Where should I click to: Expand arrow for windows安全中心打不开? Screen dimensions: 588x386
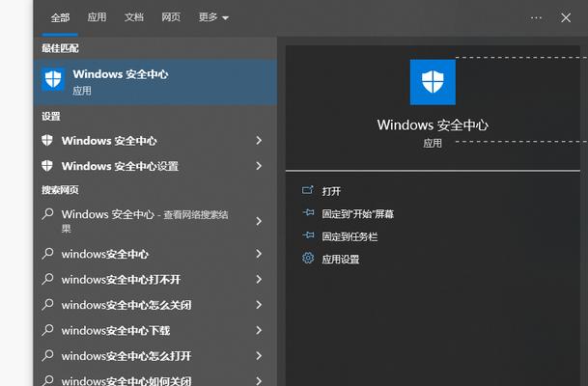click(259, 280)
